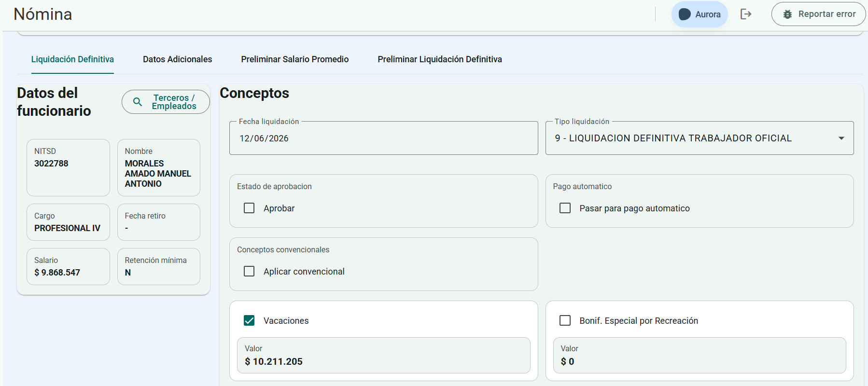Image resolution: width=868 pixels, height=386 pixels.
Task: Click the Cargo value PROFESIONAL IV
Action: (x=67, y=228)
